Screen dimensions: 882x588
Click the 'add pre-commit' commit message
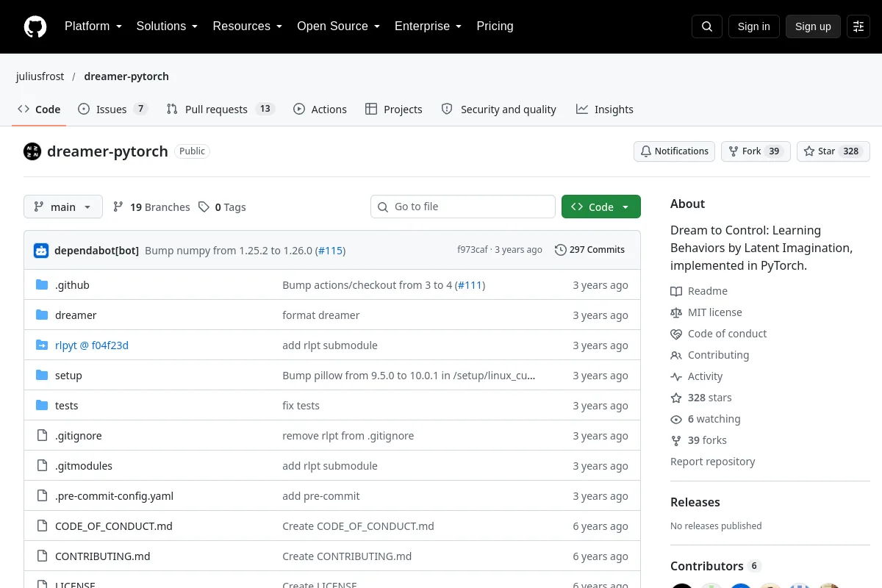click(x=321, y=496)
